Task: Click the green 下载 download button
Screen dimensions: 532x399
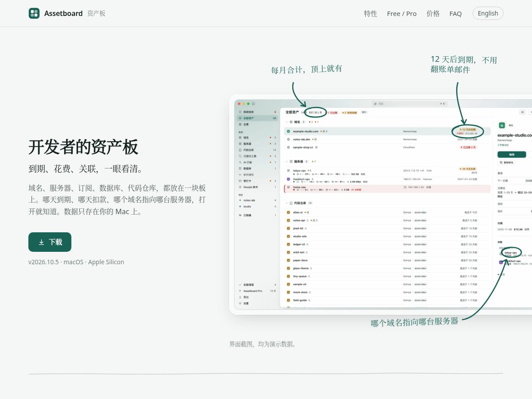Action: [50, 242]
